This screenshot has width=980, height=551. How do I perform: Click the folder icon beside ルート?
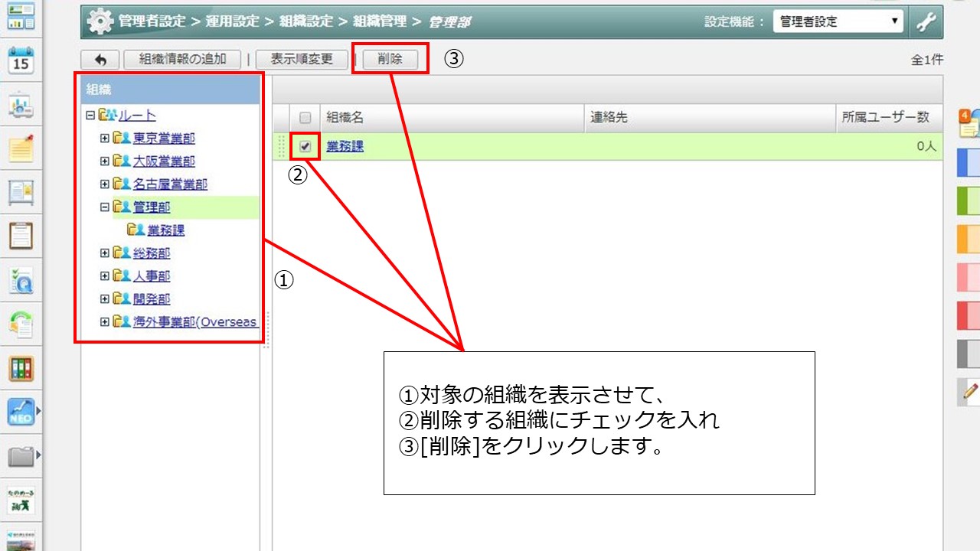(108, 116)
